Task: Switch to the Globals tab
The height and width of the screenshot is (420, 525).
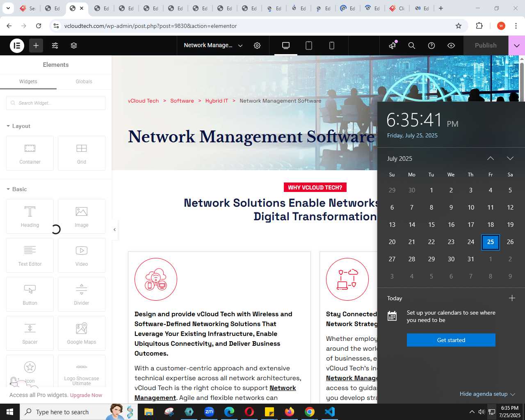Action: [84, 82]
